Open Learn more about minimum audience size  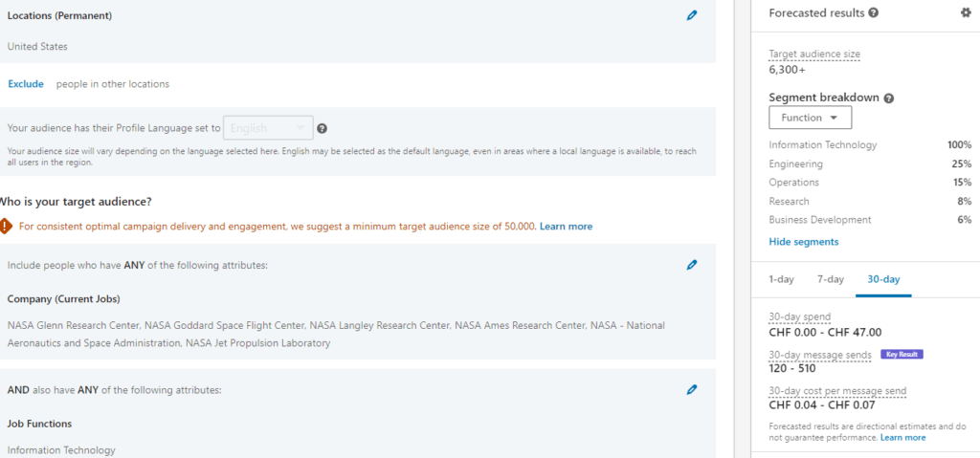(566, 227)
